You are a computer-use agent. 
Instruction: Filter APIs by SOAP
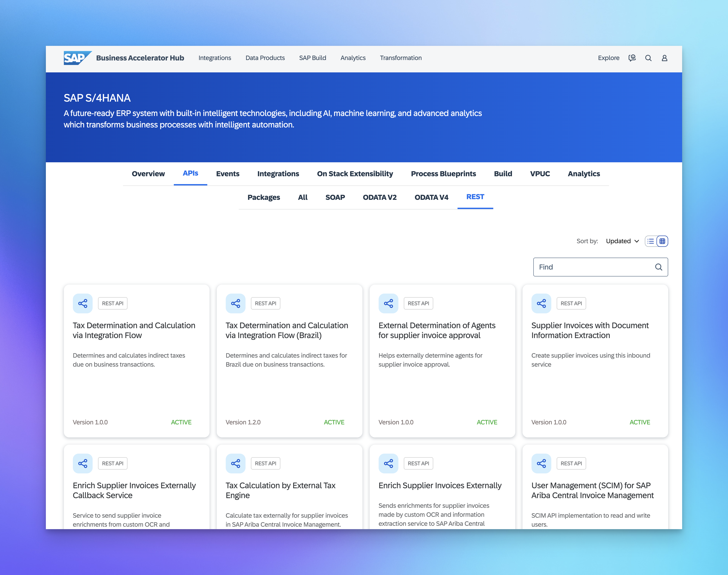[x=335, y=197]
